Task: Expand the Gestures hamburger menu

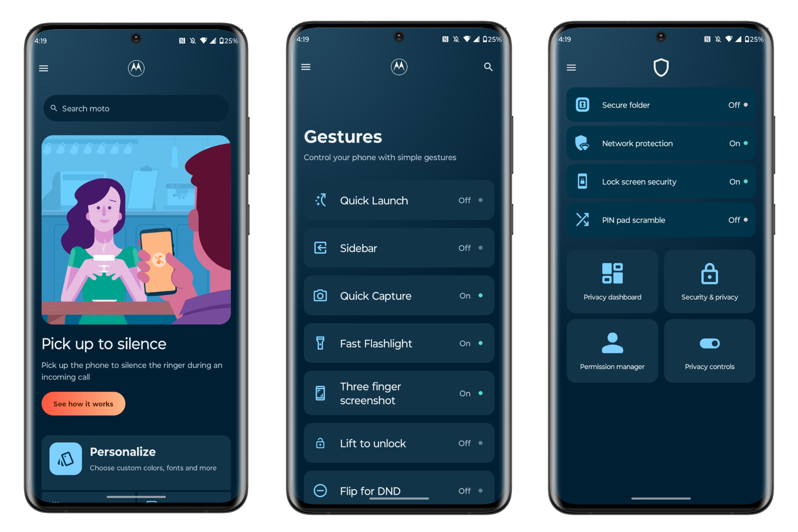Action: tap(306, 66)
